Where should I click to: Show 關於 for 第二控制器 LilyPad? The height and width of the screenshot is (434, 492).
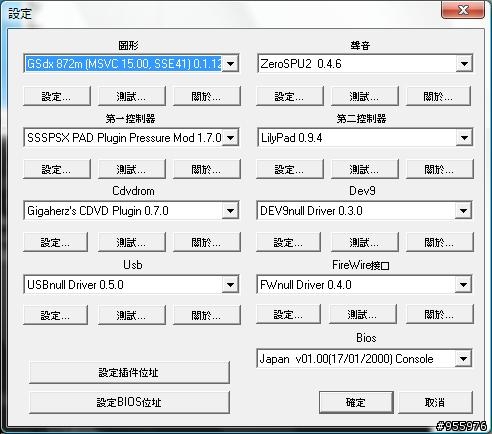click(440, 169)
